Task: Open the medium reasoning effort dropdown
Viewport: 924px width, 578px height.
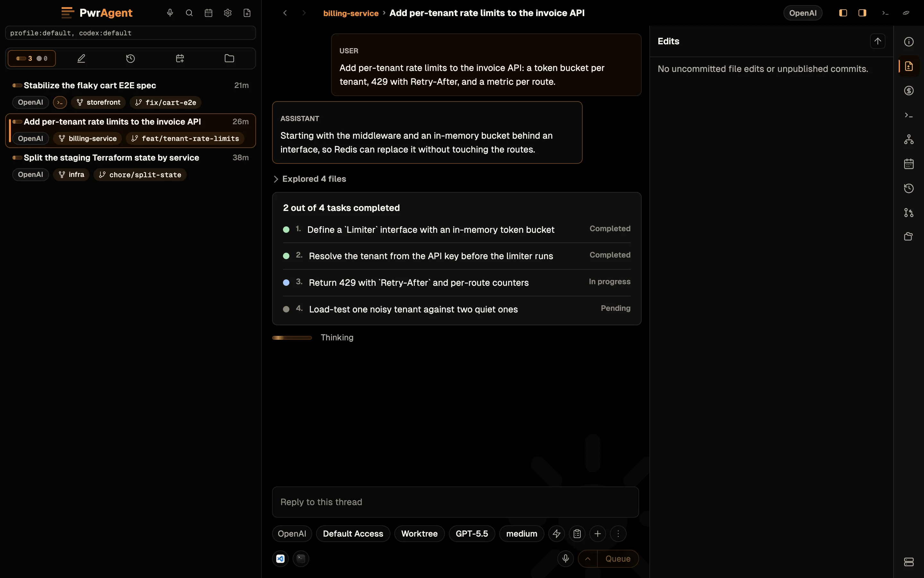Action: [x=522, y=534]
